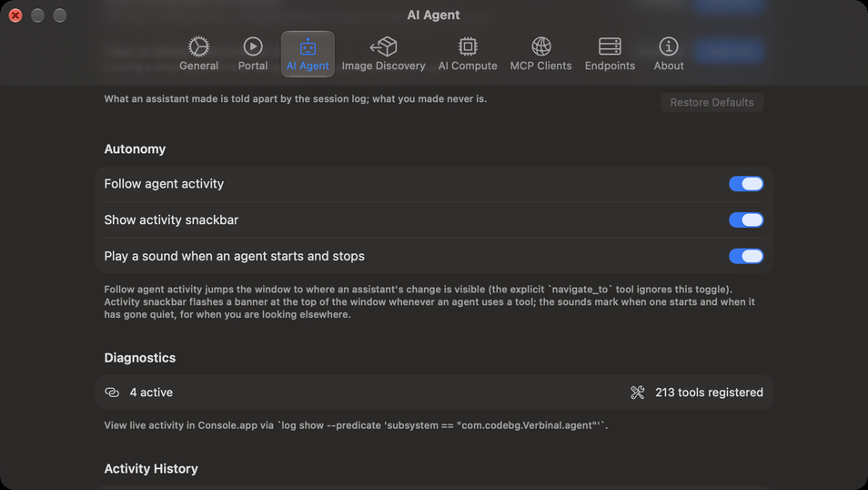The width and height of the screenshot is (868, 490).
Task: Disable Follow agent activity toggle
Action: tap(746, 183)
